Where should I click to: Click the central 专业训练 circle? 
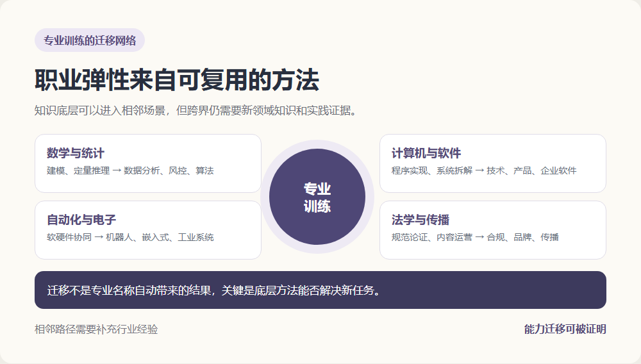tap(317, 197)
